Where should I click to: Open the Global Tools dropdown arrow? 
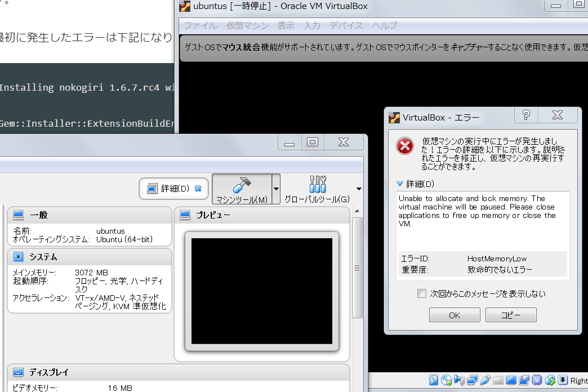point(359,189)
